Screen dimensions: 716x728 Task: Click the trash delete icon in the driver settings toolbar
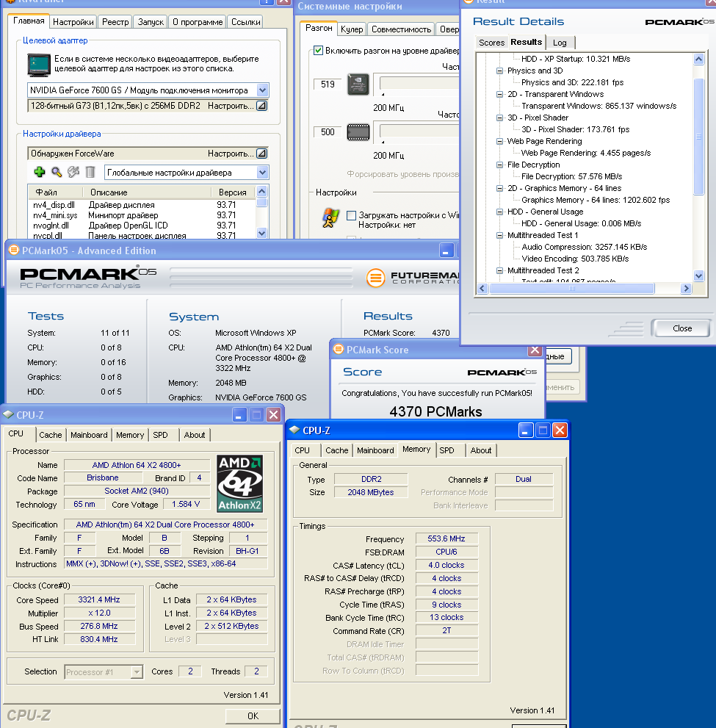(x=90, y=172)
